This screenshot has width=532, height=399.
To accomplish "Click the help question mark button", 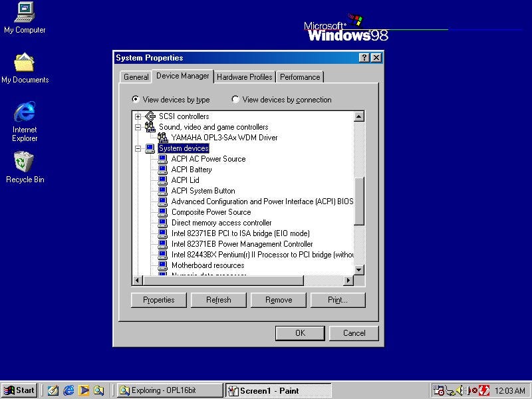I will pyautogui.click(x=364, y=58).
